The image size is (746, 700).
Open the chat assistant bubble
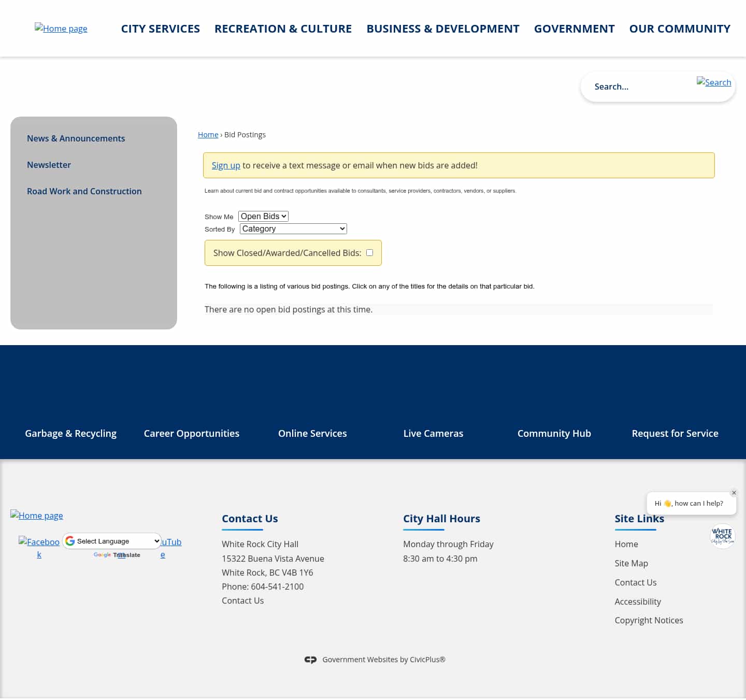[692, 503]
